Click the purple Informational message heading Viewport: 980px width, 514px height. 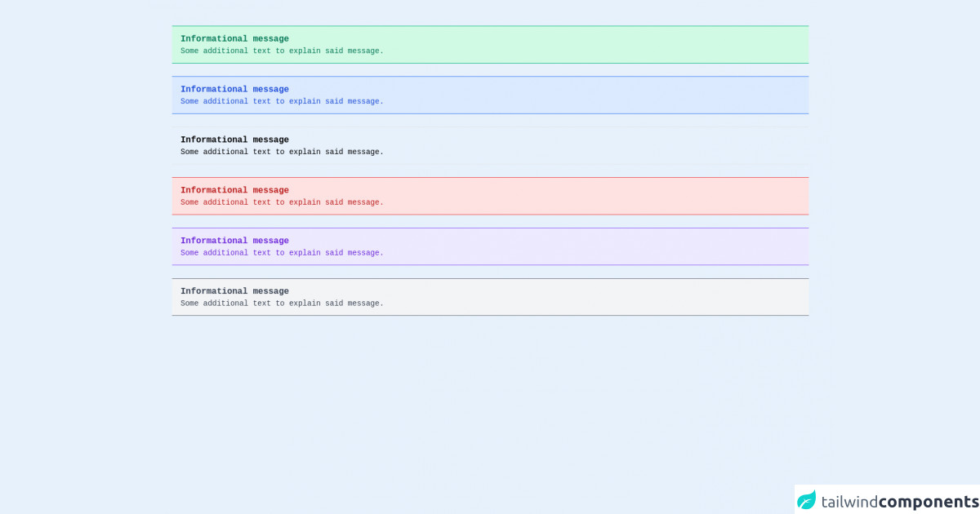pyautogui.click(x=234, y=241)
